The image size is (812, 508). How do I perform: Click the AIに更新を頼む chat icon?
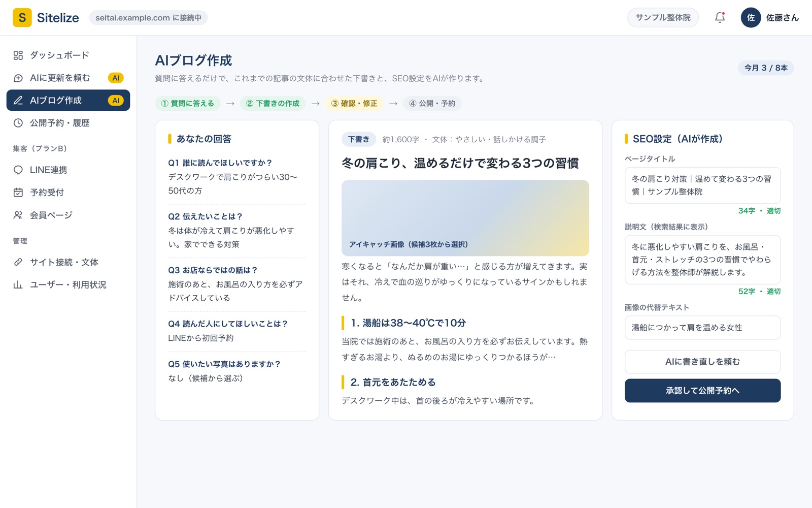18,78
